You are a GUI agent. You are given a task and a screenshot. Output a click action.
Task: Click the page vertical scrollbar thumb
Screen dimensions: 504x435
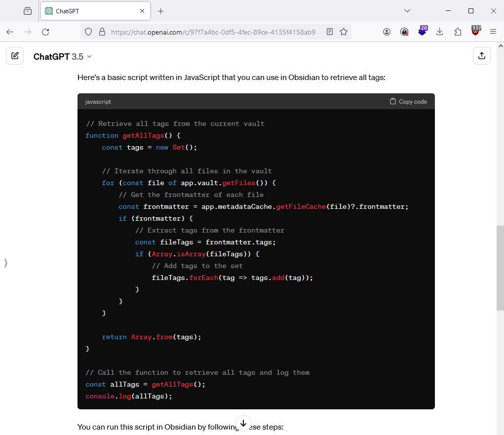click(x=500, y=268)
